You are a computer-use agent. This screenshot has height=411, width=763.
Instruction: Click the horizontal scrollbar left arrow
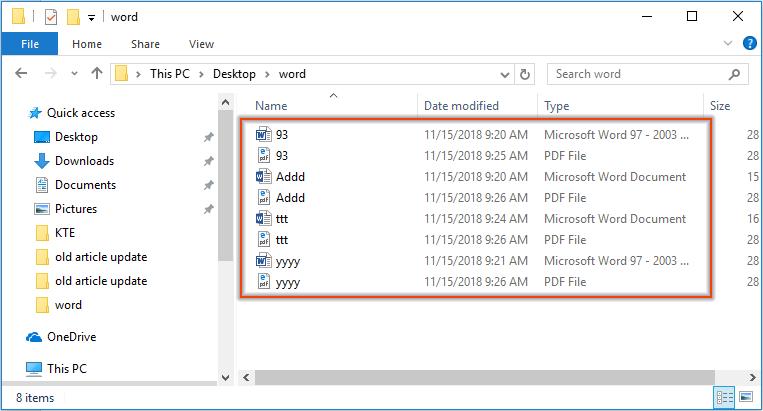246,377
